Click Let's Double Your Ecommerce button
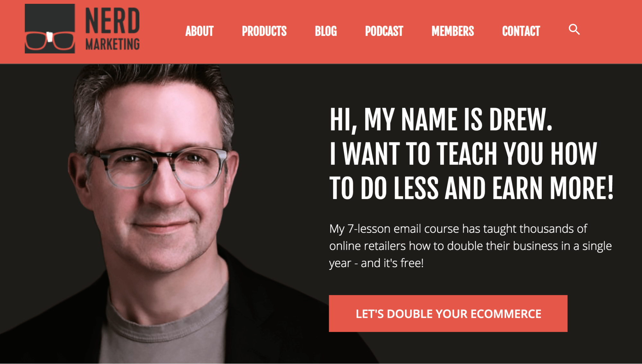 [x=448, y=314]
